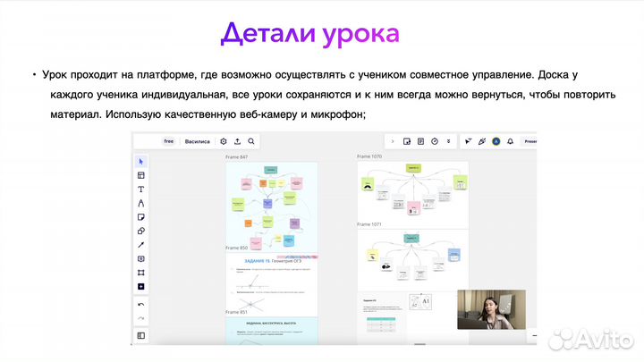Open board name Василиса
Screen dimensions: 644x362
(x=197, y=141)
